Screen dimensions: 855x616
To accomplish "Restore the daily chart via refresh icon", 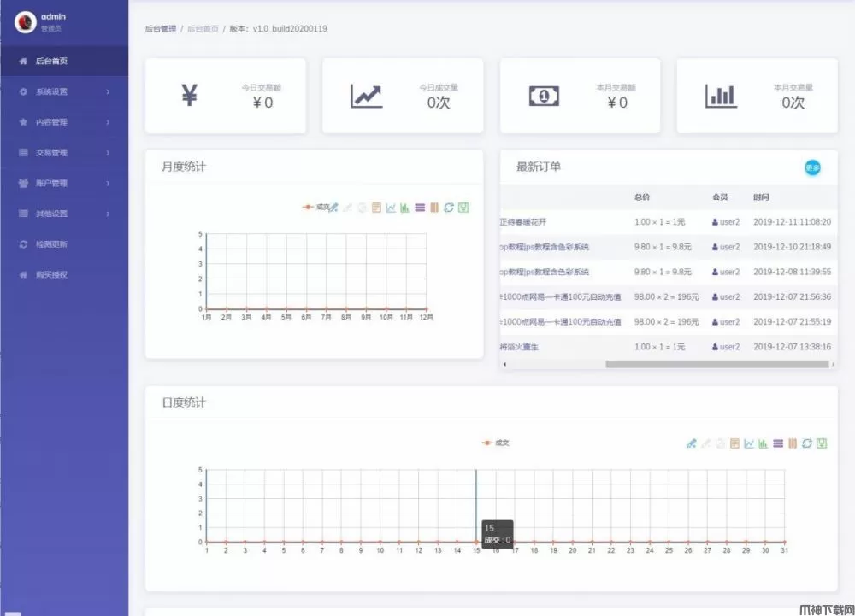I will tap(807, 443).
